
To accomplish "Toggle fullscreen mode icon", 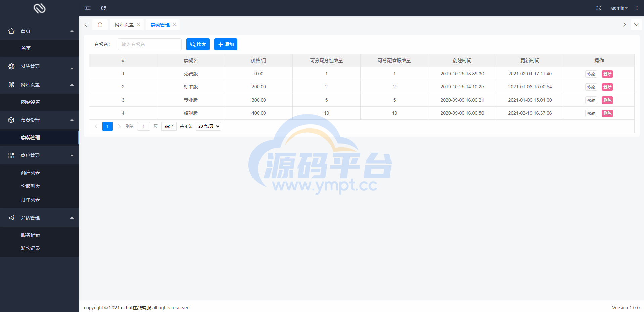I will 598,8.
